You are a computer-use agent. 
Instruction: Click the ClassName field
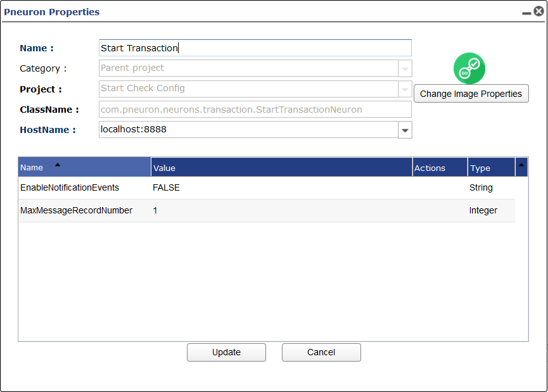coord(255,110)
